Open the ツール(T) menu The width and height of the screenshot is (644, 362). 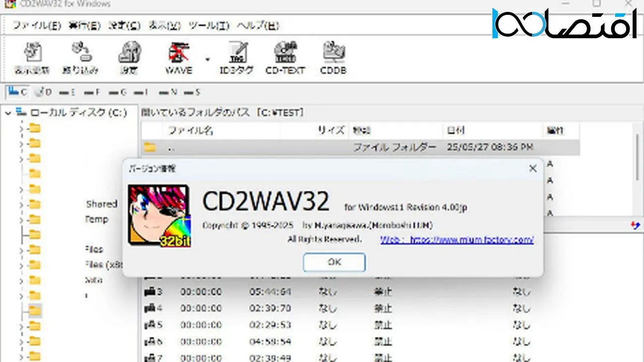[209, 26]
